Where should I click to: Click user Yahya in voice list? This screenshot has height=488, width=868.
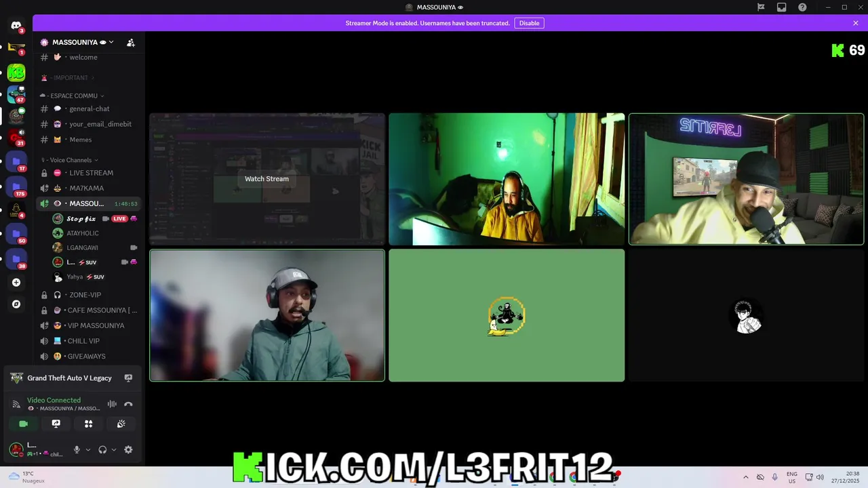coord(94,277)
